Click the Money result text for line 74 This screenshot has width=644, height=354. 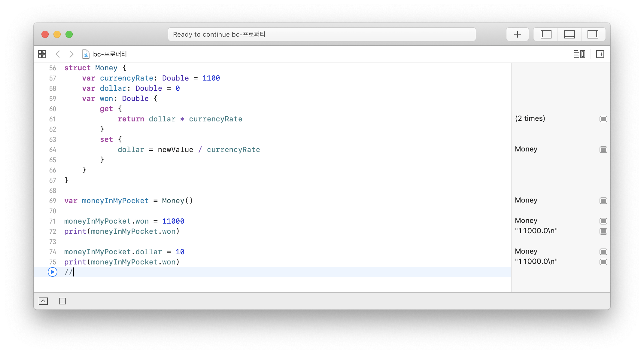pos(526,251)
